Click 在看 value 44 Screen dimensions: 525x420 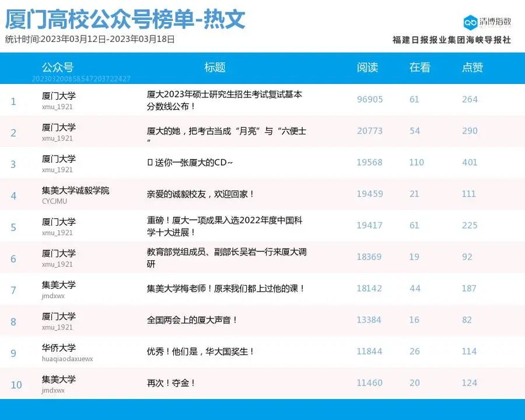point(415,288)
